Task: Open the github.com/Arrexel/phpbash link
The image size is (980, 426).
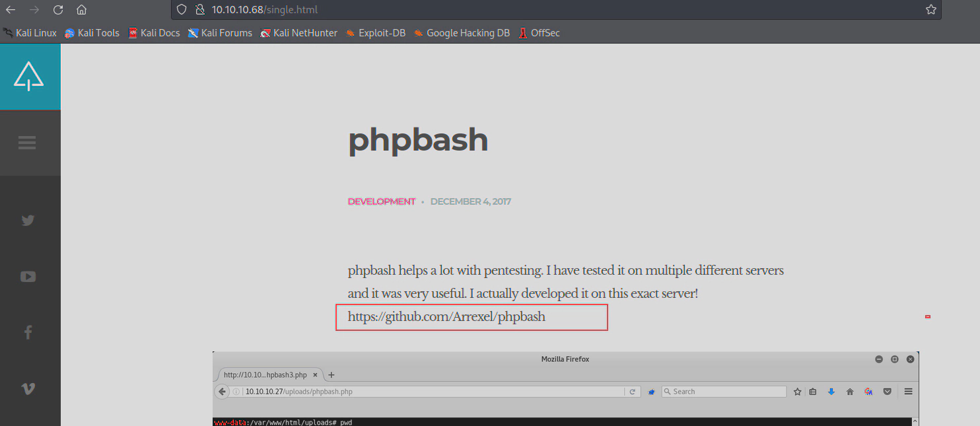Action: (x=446, y=317)
